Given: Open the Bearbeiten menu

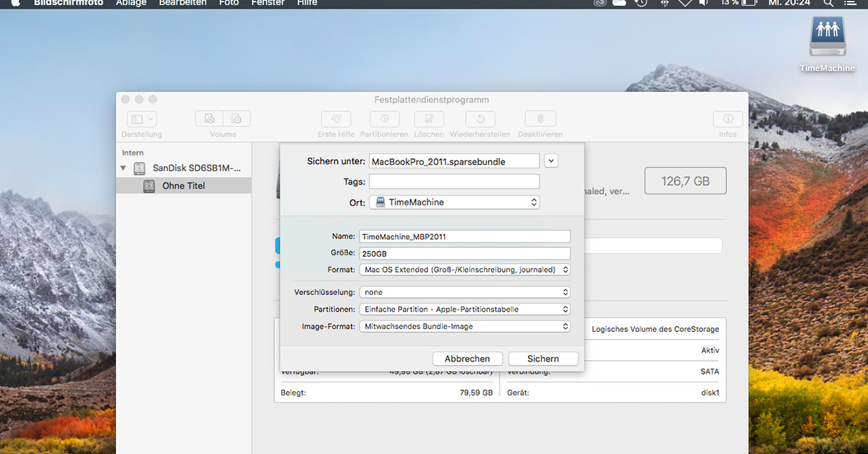Looking at the screenshot, I should point(183,3).
